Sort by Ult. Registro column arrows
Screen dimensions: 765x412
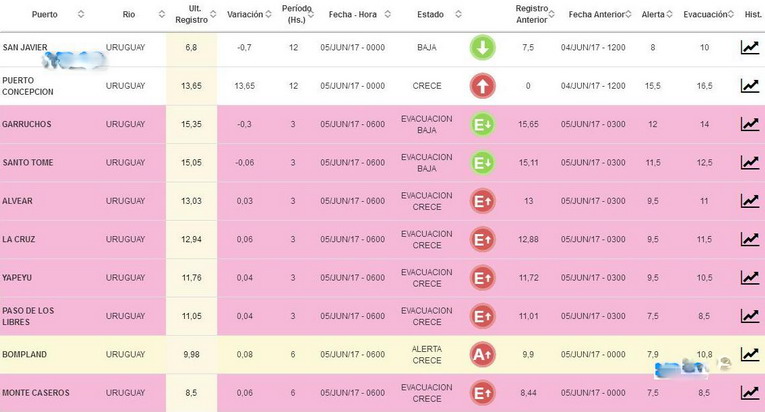213,14
